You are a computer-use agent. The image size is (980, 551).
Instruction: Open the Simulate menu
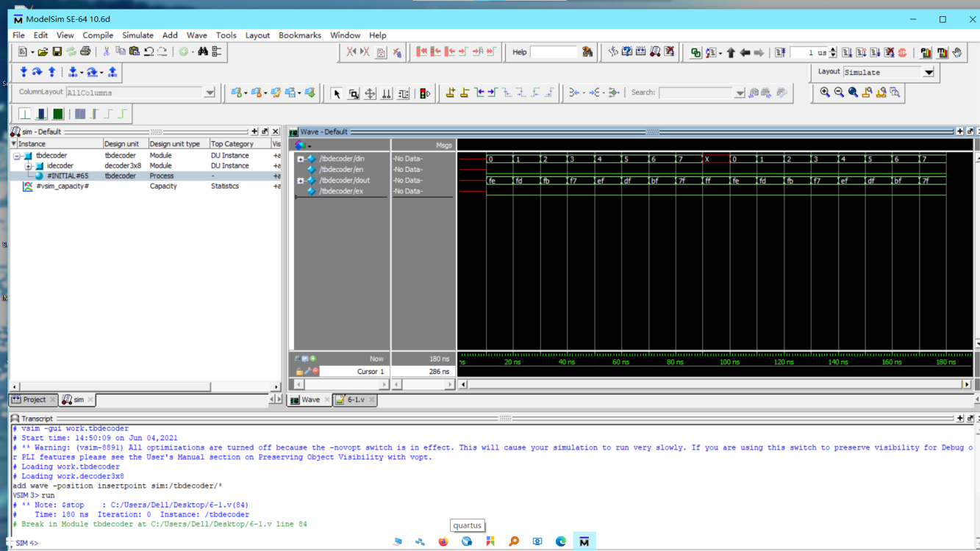tap(137, 35)
